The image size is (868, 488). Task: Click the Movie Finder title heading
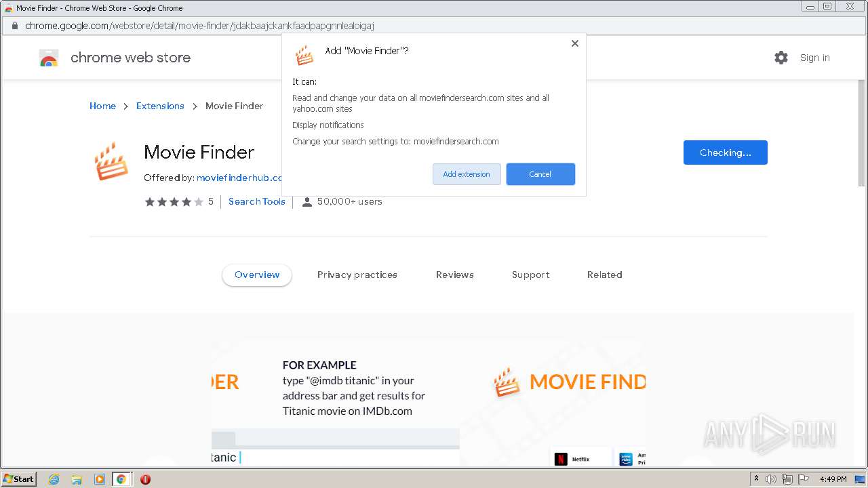(199, 152)
